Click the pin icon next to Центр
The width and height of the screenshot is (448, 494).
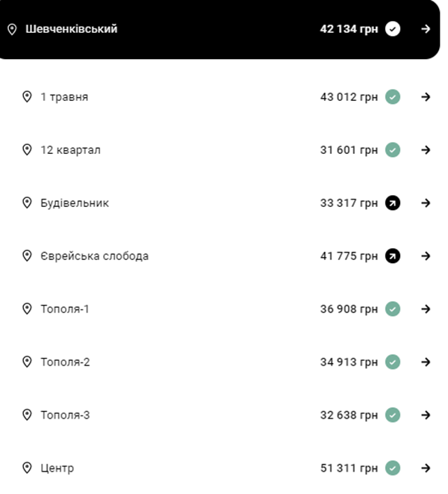pyautogui.click(x=27, y=469)
